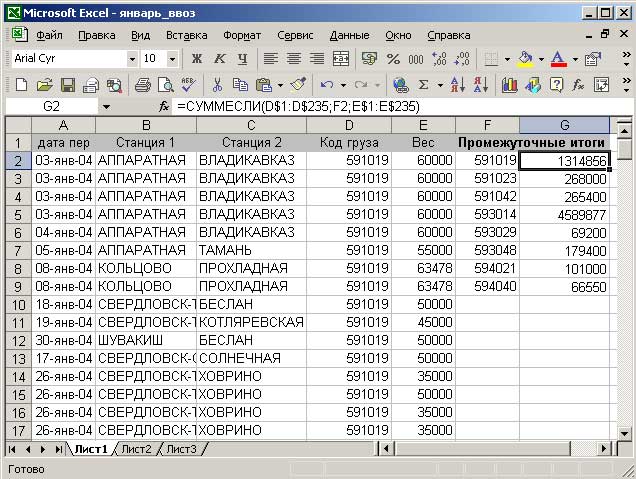
Task: Toggle italic formatting (К)
Action: point(217,59)
